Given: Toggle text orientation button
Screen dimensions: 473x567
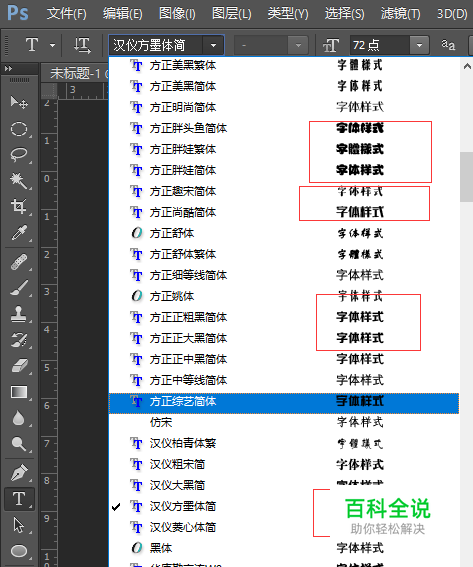Looking at the screenshot, I should pos(82,45).
